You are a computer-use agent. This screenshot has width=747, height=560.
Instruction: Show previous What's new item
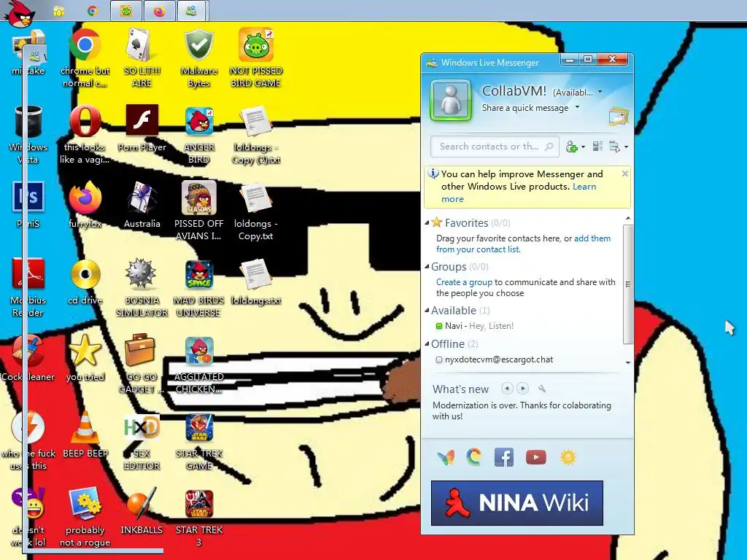[x=507, y=389]
